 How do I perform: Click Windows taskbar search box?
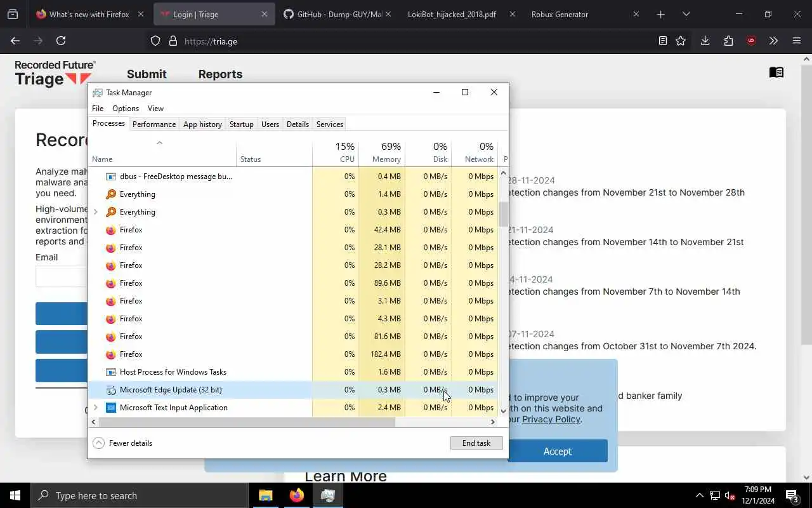point(140,495)
